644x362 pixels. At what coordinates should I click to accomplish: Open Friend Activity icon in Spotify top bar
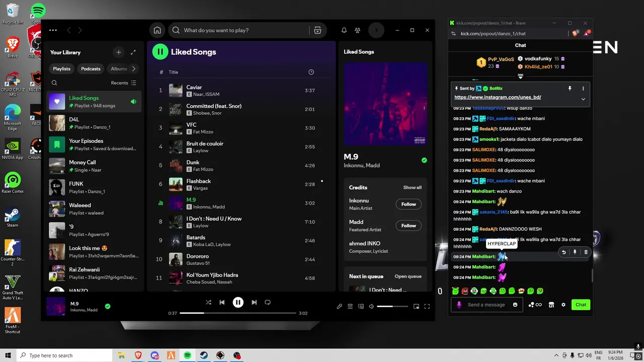click(357, 30)
